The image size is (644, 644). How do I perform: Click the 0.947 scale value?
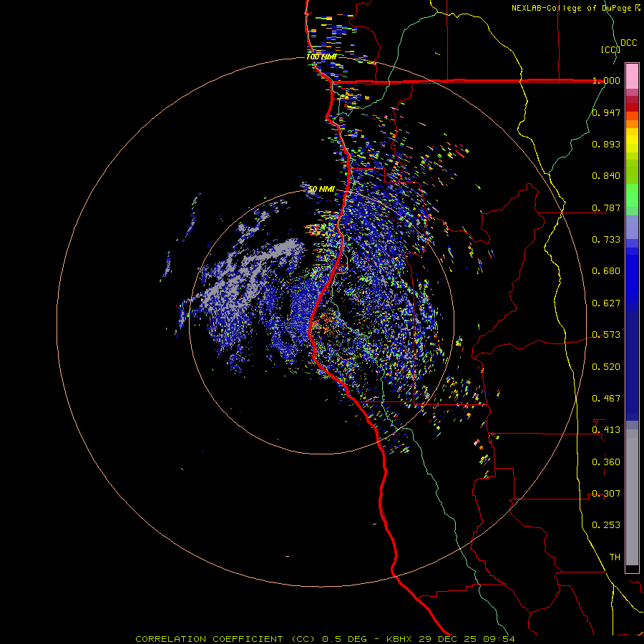606,112
